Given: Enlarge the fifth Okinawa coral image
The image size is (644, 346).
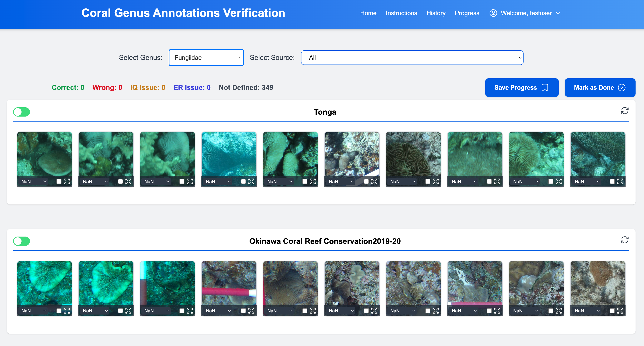Looking at the screenshot, I should click(313, 310).
